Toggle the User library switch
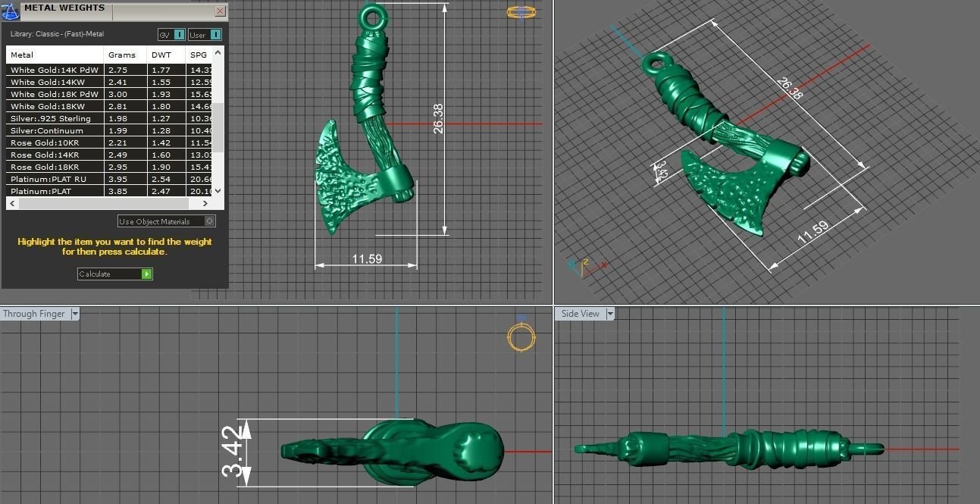Screen dimensions: 980x504 click(x=215, y=35)
